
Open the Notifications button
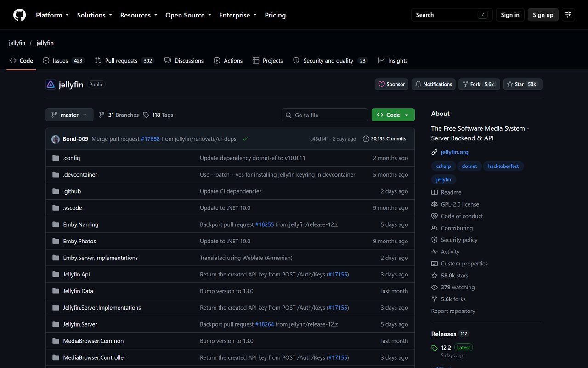click(x=434, y=84)
